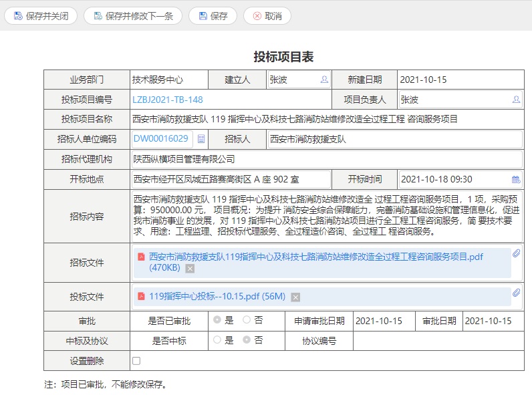Viewport: 532px width, 395px height.
Task: Select 是 for 是否已审批
Action: 217,319
